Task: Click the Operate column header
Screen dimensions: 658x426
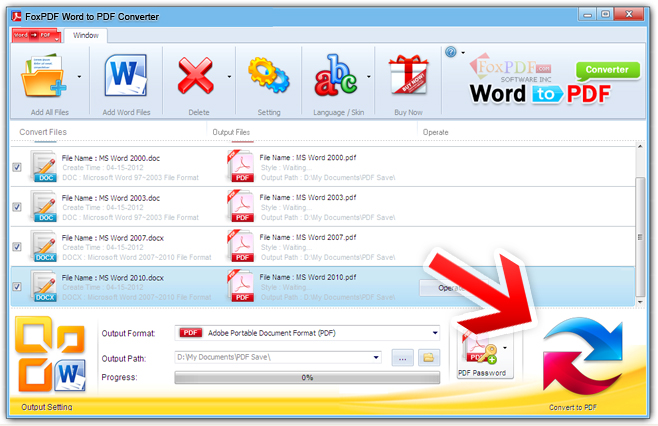Action: pyautogui.click(x=435, y=132)
